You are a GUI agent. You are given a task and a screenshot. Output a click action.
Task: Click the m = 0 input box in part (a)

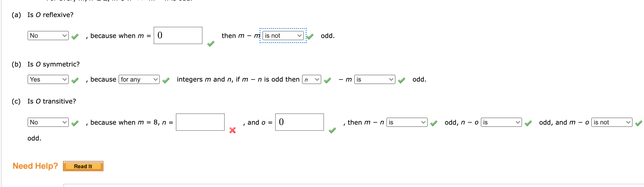pos(178,36)
